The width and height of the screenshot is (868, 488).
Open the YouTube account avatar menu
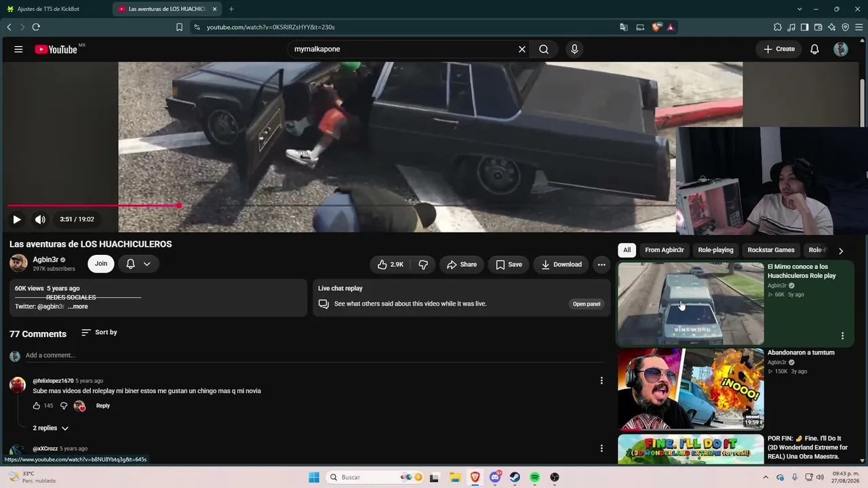[x=841, y=49]
